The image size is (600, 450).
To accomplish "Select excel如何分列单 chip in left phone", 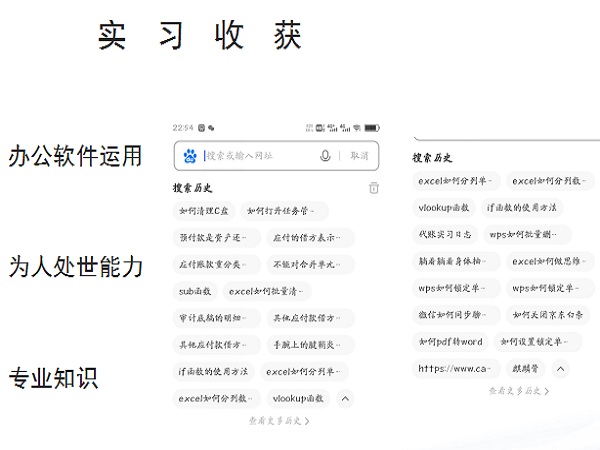I will pyautogui.click(x=305, y=372).
